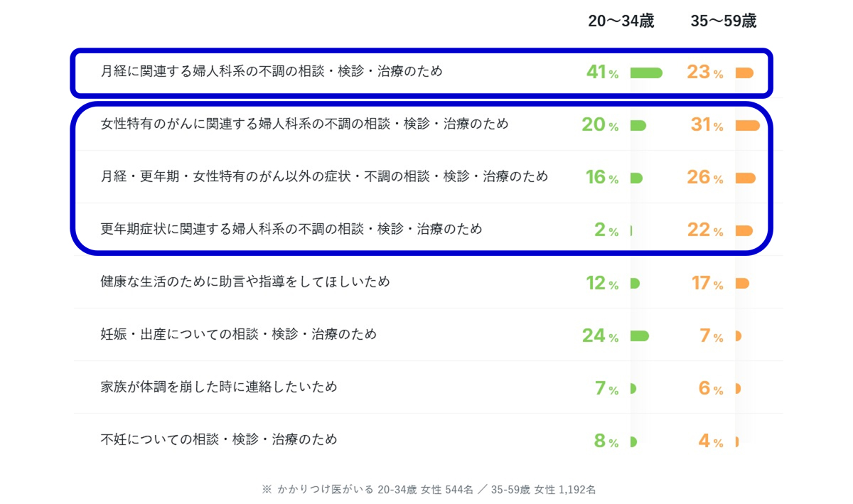Click the orange 17% value

pos(707,283)
